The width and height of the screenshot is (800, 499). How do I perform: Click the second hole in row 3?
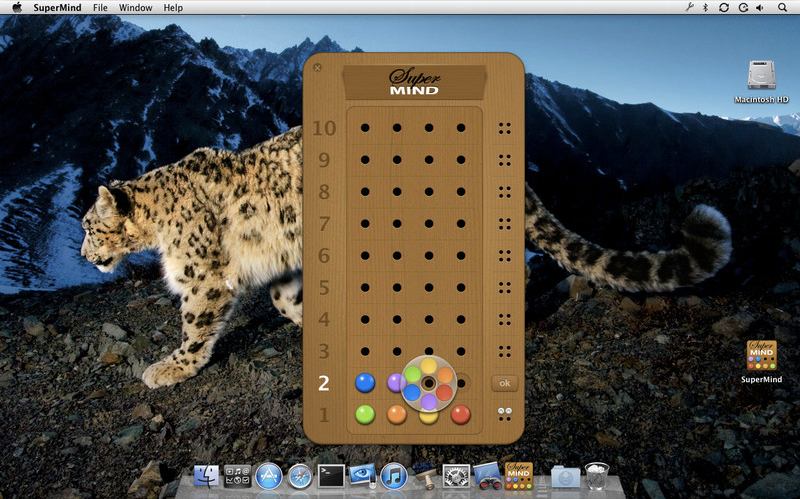397,351
